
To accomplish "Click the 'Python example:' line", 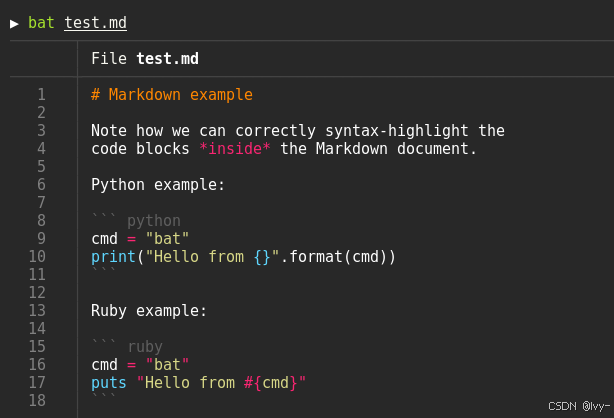I will coord(158,185).
